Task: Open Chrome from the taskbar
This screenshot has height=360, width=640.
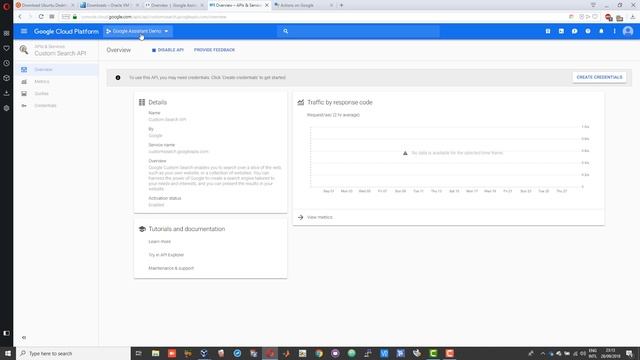Action: [x=319, y=353]
